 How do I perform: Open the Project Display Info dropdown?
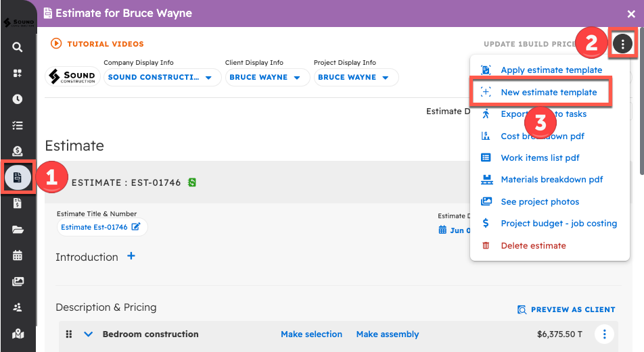[x=355, y=77]
